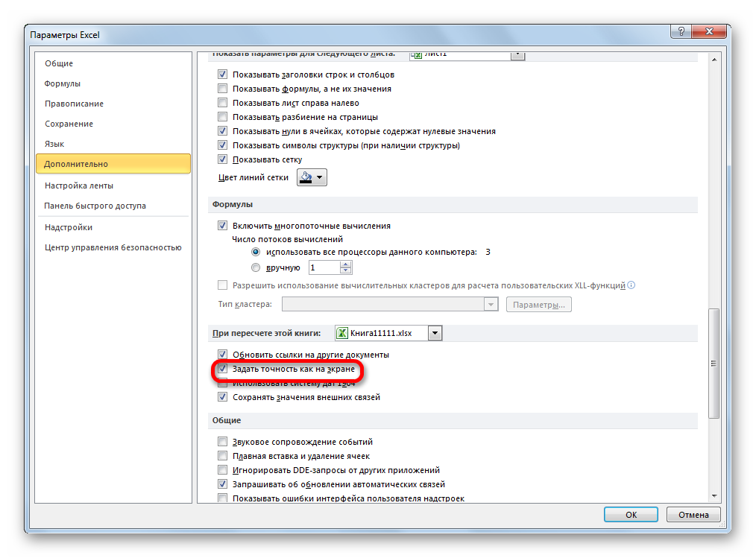The width and height of the screenshot is (756, 558).
Task: Click the scrollbar down arrow
Action: point(714,495)
